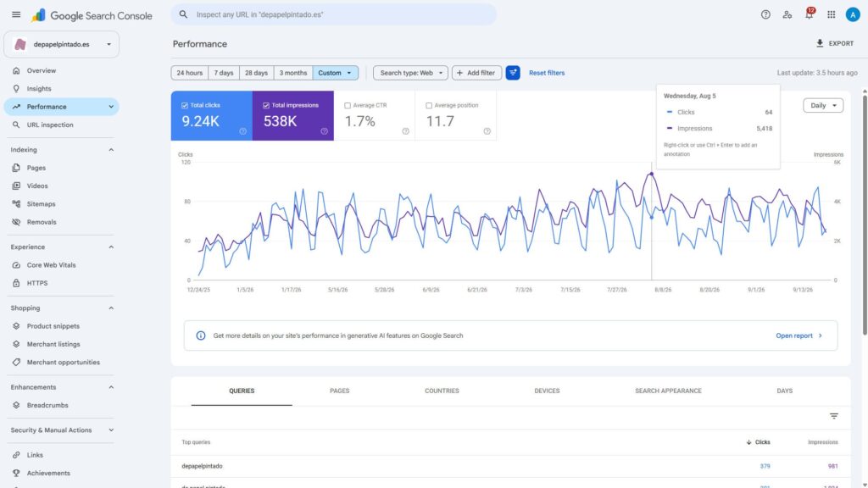The image size is (868, 488).
Task: Click the Total impressions help icon
Action: [325, 131]
